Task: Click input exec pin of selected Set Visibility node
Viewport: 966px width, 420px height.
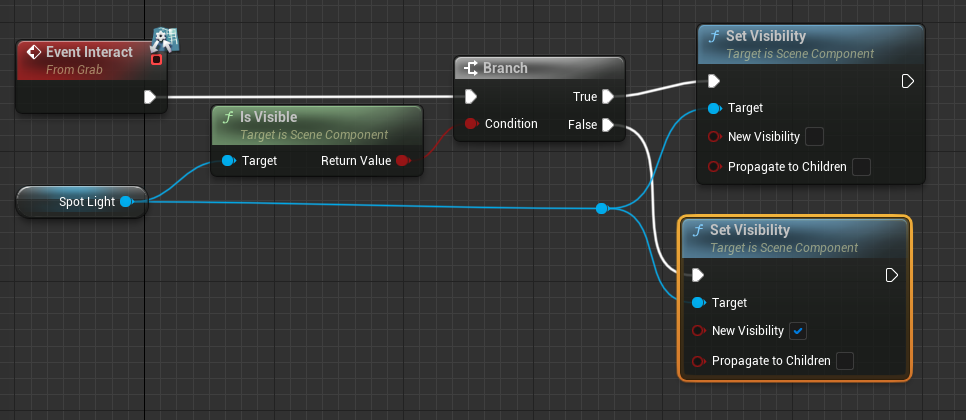Action: [x=697, y=275]
